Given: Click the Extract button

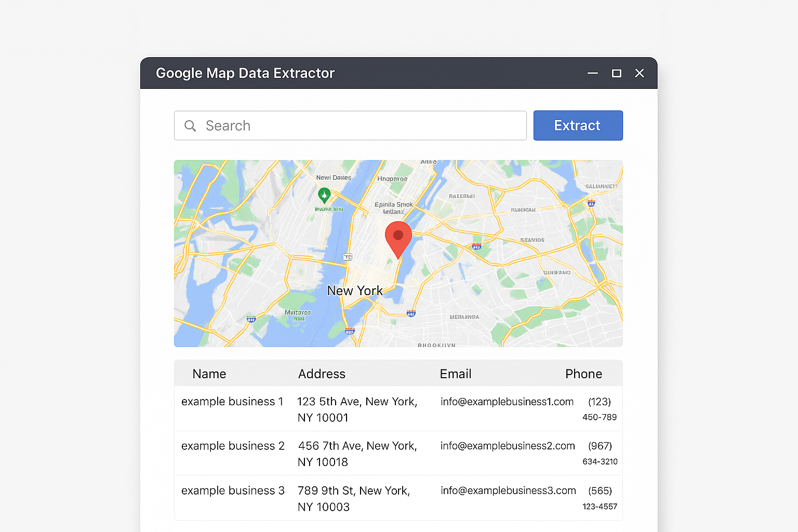Looking at the screenshot, I should [x=578, y=125].
